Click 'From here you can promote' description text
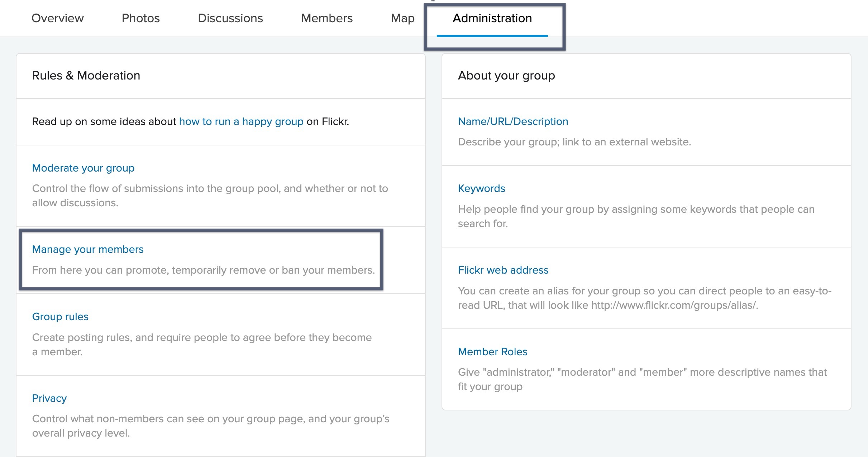The image size is (868, 457). pyautogui.click(x=203, y=270)
